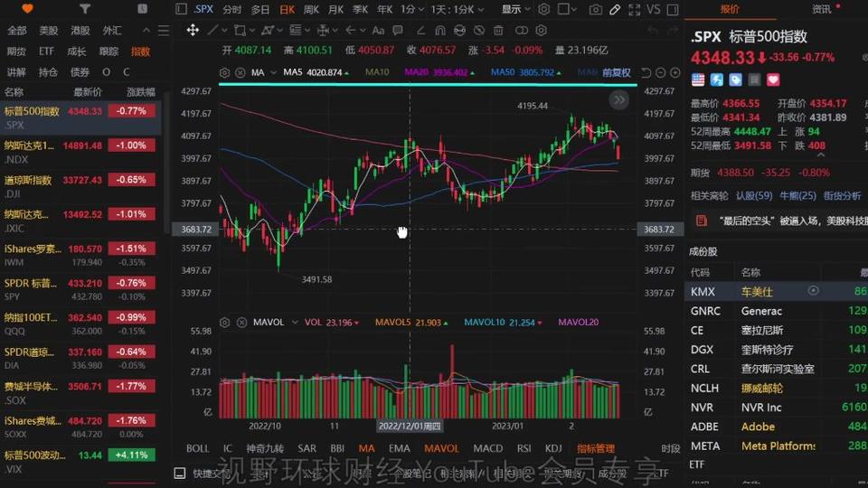This screenshot has height=488, width=868.
Task: Click the 2022/12/01周四 date marker
Action: click(410, 426)
